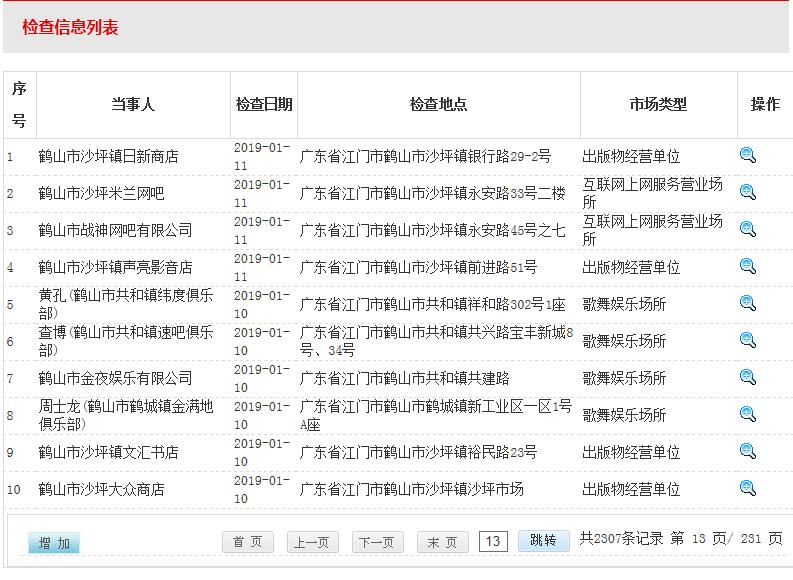Click magnifier icon in row 4 声亮影音店
This screenshot has height=580, width=793.
tap(747, 266)
